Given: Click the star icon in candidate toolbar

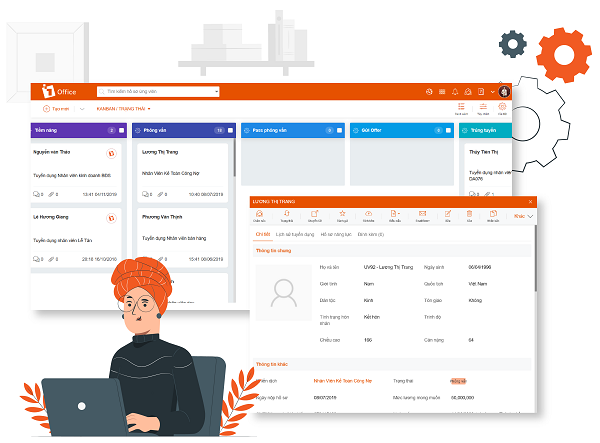Looking at the screenshot, I should click(342, 213).
